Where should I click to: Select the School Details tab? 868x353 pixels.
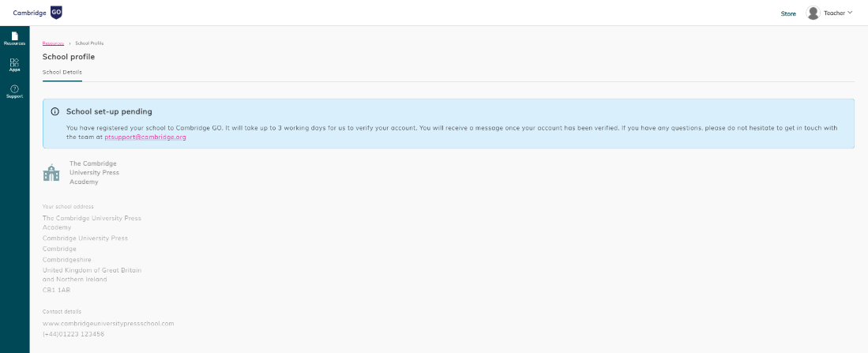coord(62,72)
